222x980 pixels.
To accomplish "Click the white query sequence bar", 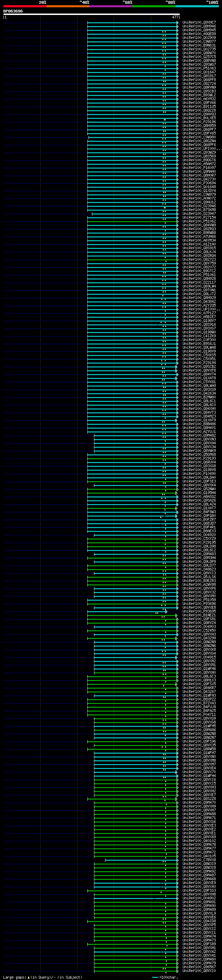I will click(92, 15).
